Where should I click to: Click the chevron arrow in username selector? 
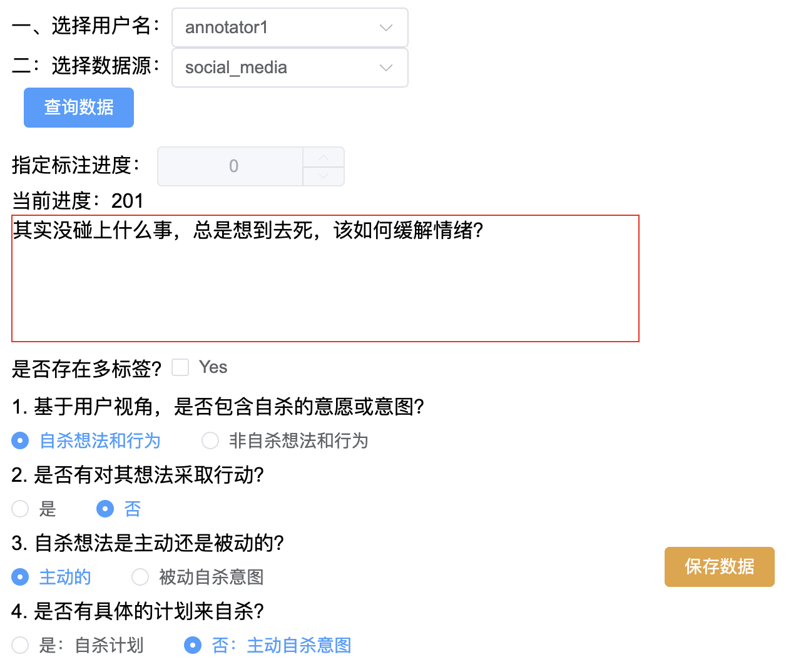coord(386,28)
